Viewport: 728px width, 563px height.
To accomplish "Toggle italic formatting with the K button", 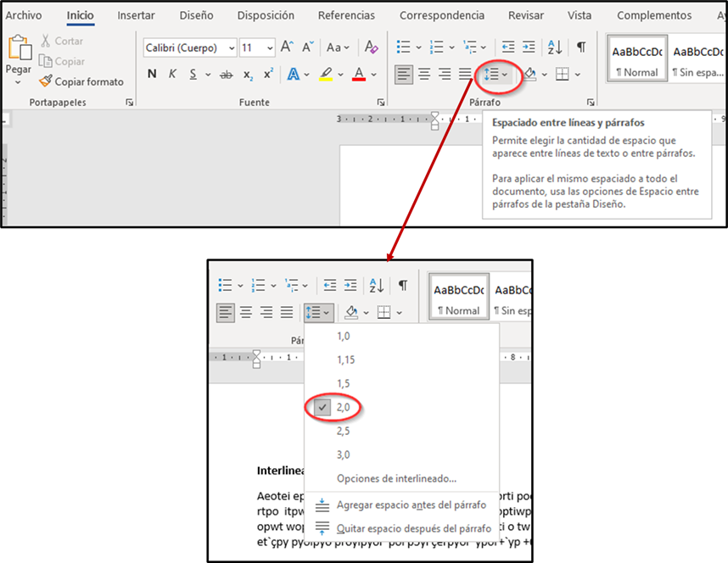I will [172, 75].
